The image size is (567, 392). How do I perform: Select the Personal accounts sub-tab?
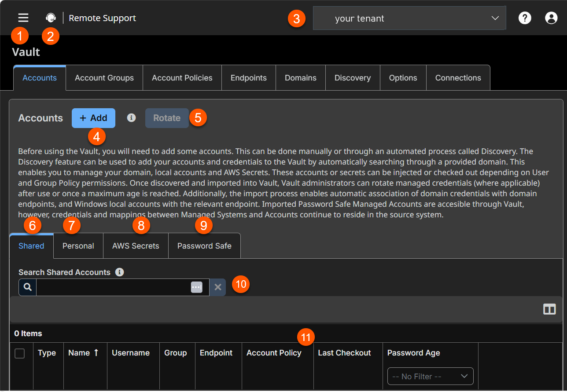78,246
